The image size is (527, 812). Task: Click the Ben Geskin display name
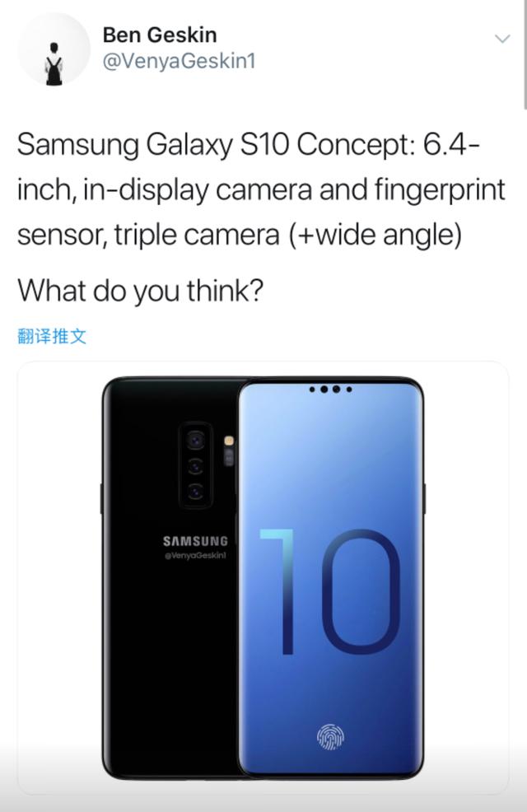pos(160,35)
